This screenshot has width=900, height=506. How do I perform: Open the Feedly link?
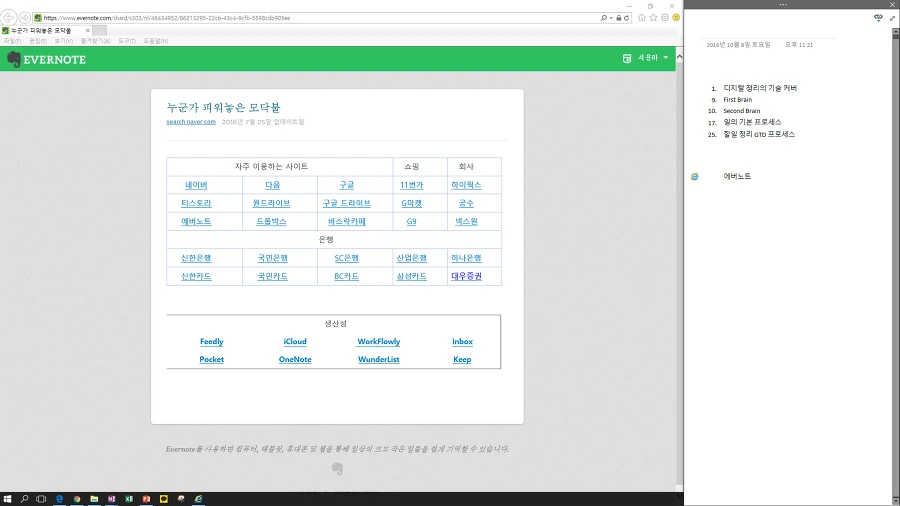[212, 341]
